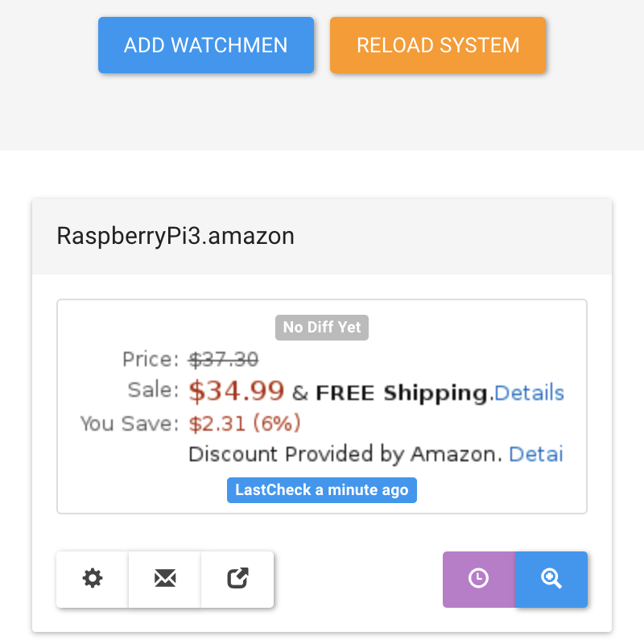This screenshot has width=644, height=644.
Task: Click the $34.99 sale price
Action: (x=237, y=391)
